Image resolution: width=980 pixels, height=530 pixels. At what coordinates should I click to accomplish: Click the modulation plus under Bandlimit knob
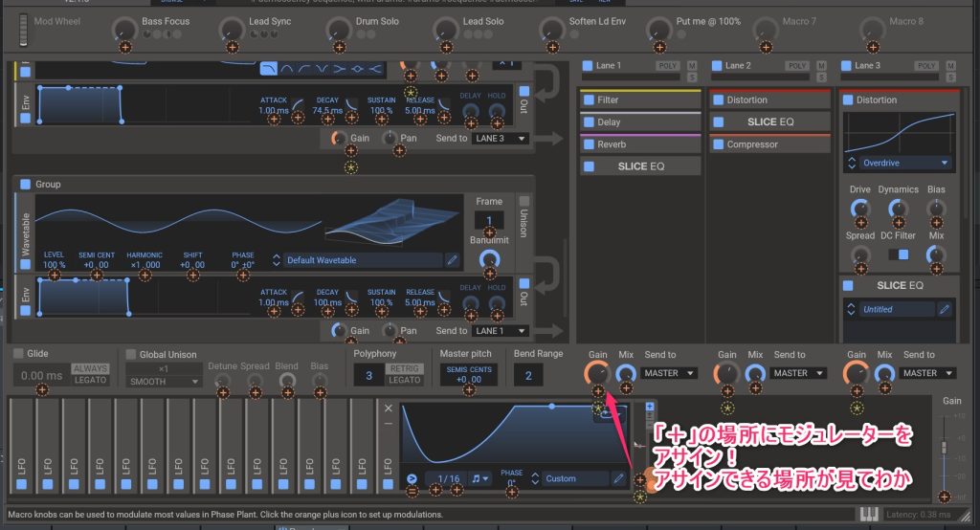(x=489, y=275)
